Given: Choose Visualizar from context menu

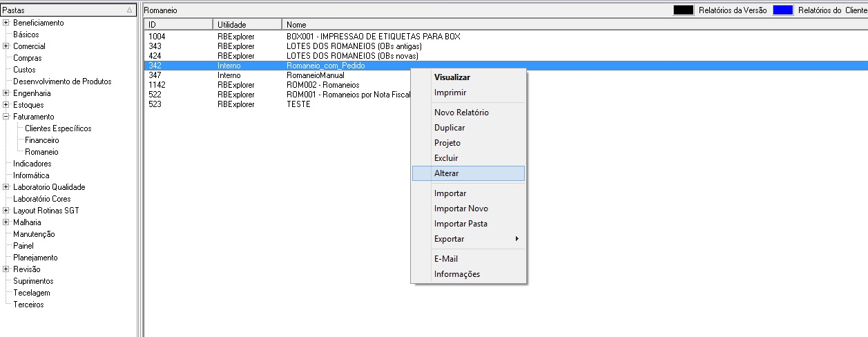Looking at the screenshot, I should (452, 77).
